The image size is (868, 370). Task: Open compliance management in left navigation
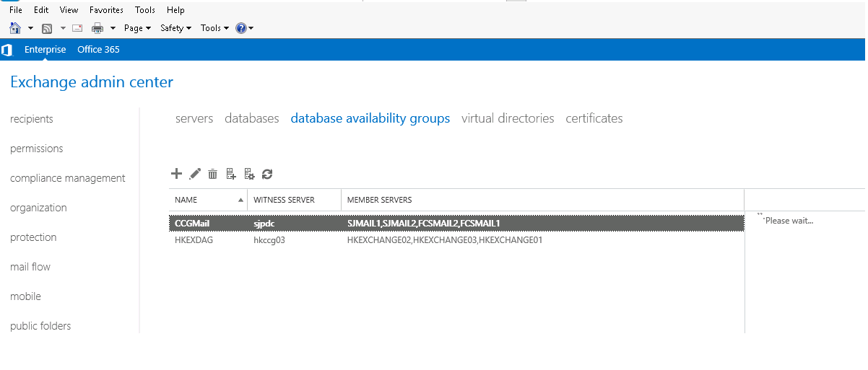pyautogui.click(x=68, y=178)
